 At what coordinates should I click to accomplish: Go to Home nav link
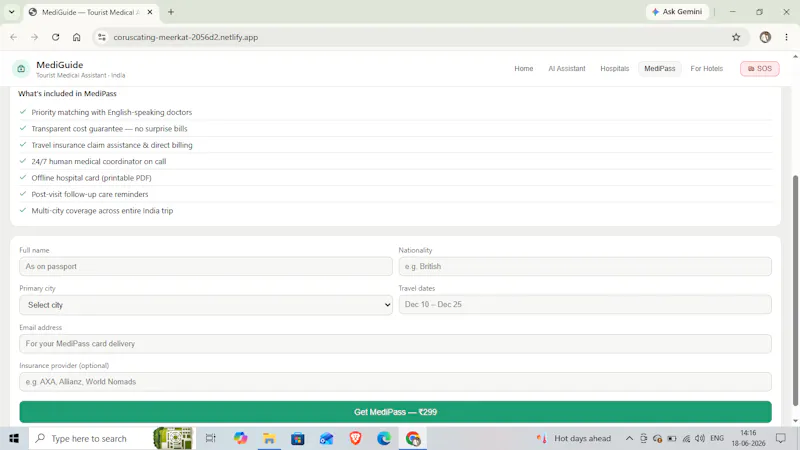523,68
